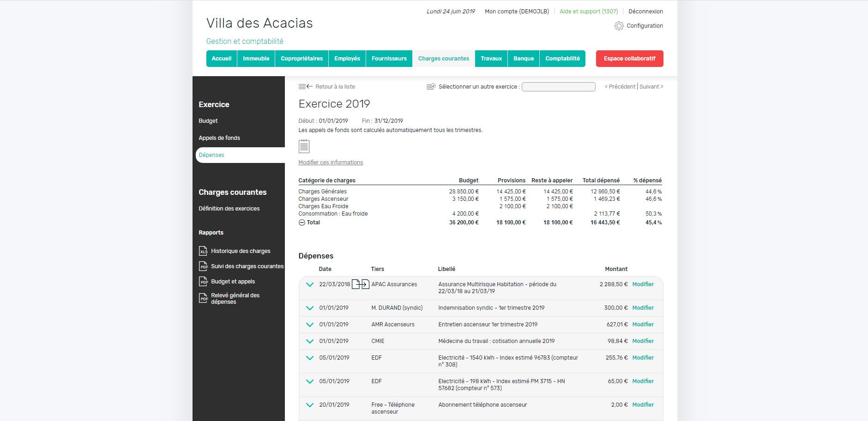Open Appels de fonds in the sidebar
Viewport: 868px width, 421px height.
[219, 138]
